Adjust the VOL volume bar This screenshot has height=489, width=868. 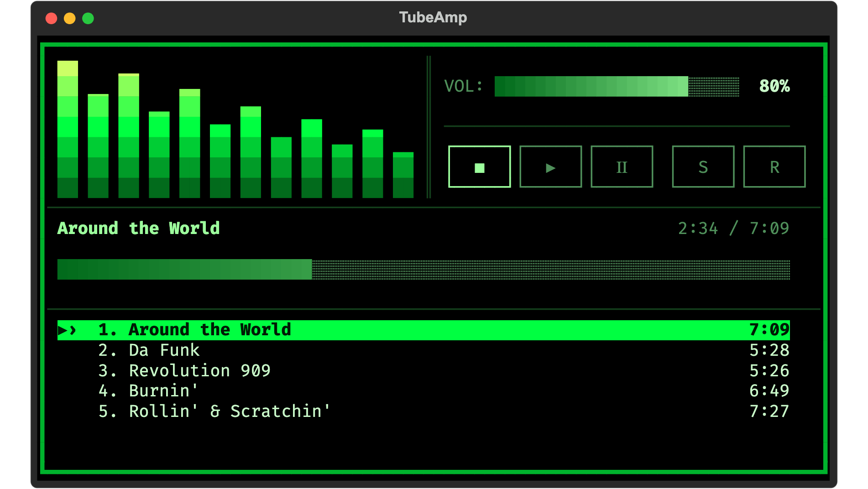617,86
